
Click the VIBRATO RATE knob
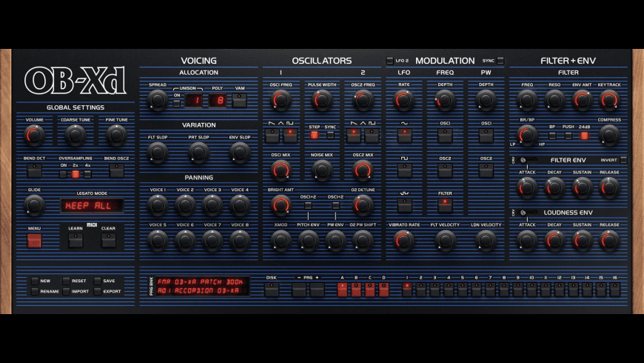tap(404, 240)
